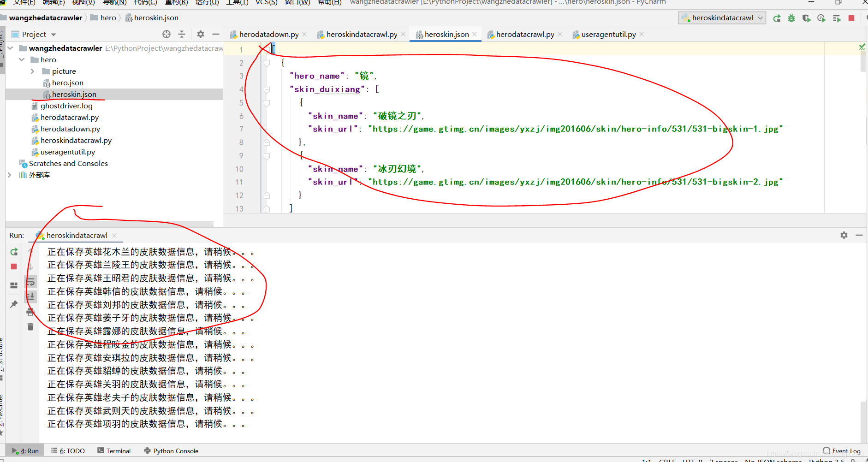Select ghostdriver.log in project tree
The height and width of the screenshot is (462, 868).
coord(66,106)
